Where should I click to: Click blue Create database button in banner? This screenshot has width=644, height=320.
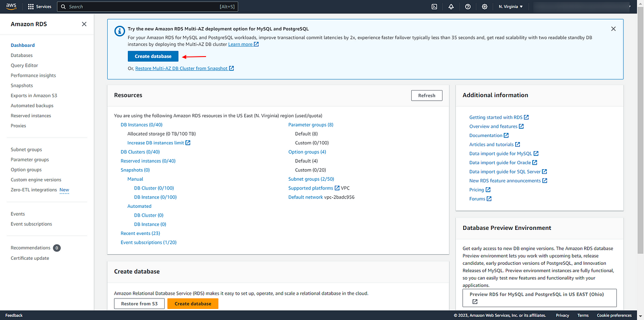pyautogui.click(x=153, y=56)
